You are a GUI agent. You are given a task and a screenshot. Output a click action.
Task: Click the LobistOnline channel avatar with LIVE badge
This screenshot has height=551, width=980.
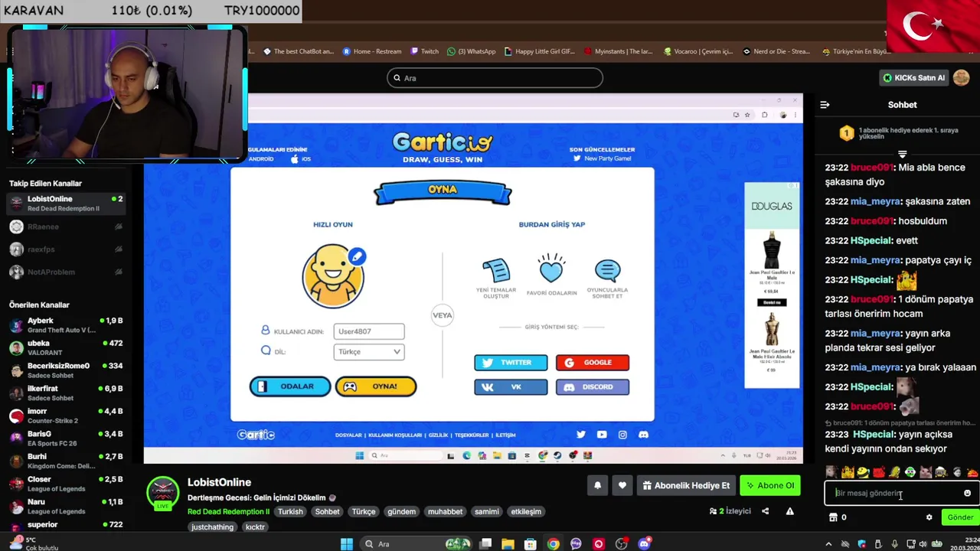[162, 494]
